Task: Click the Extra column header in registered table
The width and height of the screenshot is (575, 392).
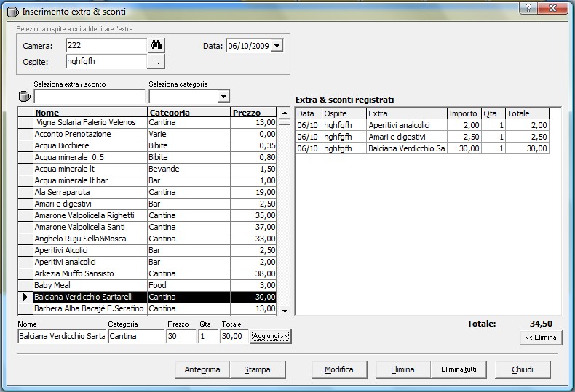Action: click(407, 113)
